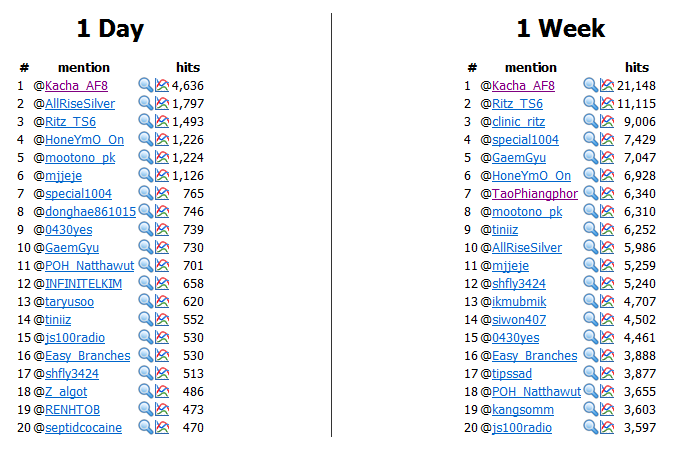Open trend chart icon for INFINITELKIM
Screen dimensions: 677x455
(162, 283)
